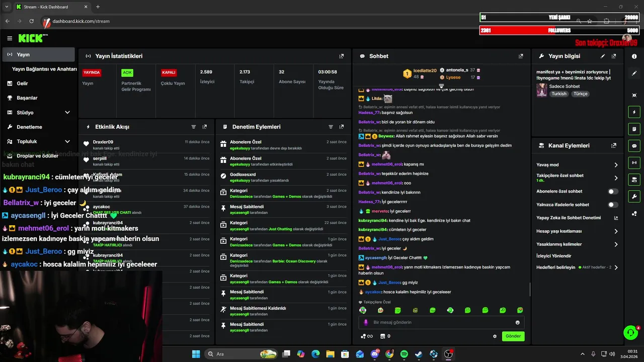Click the wrench widget icon in right rail
This screenshot has height=362, width=644.
pos(634,196)
